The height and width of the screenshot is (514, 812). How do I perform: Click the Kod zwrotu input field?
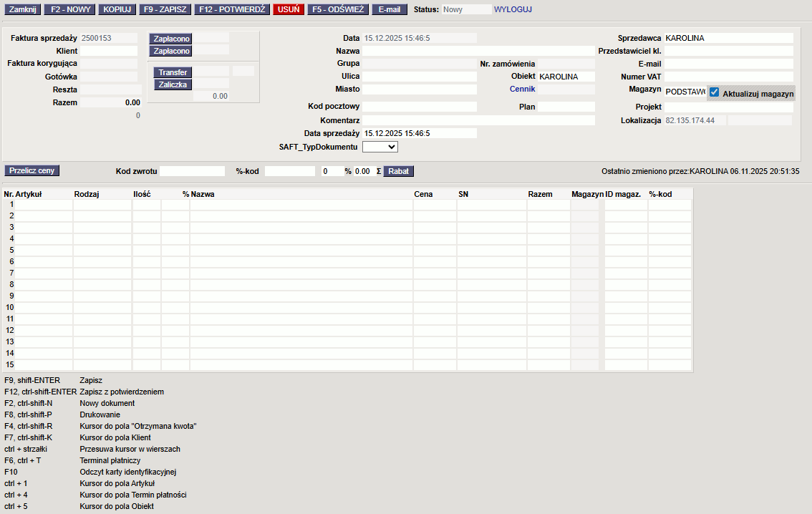coord(192,172)
